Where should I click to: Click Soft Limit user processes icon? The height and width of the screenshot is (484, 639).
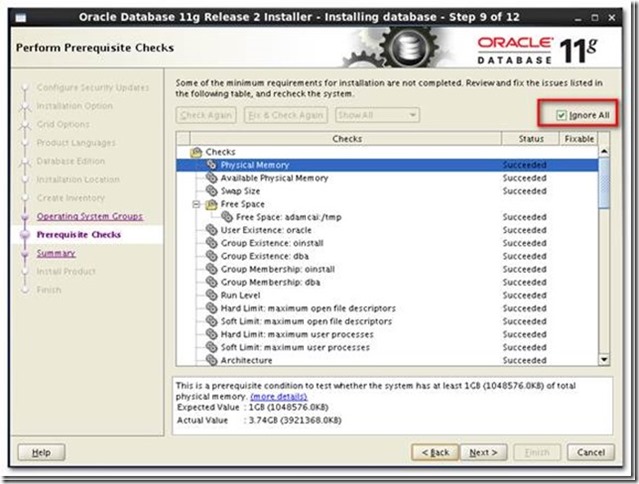coord(211,347)
